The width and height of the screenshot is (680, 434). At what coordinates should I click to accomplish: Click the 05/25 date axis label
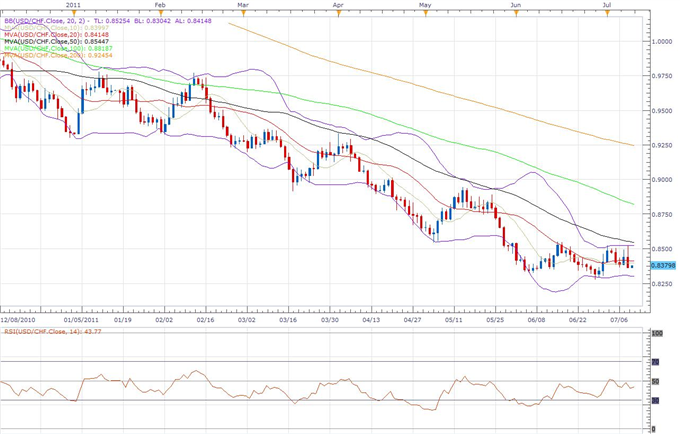tap(495, 320)
